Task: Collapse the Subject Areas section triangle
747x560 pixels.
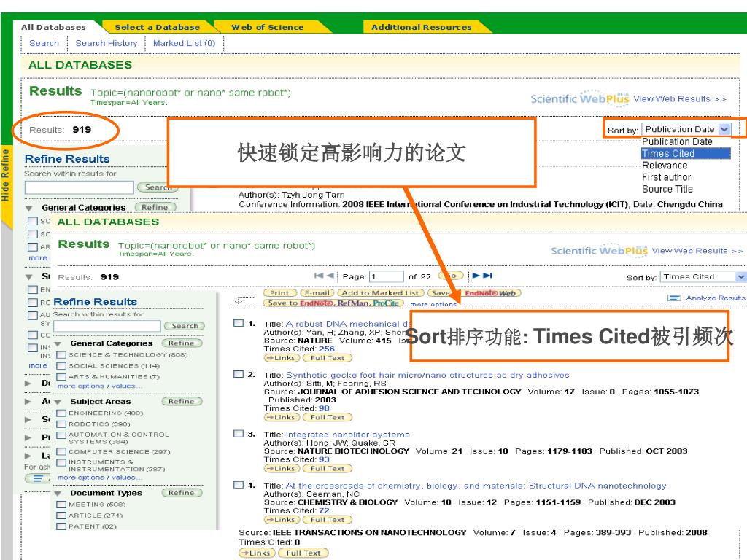Action: (58, 402)
